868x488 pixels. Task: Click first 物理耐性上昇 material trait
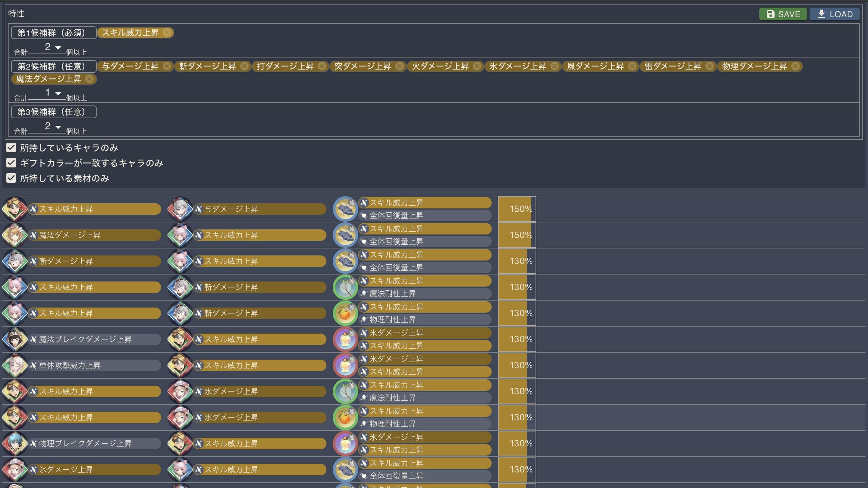click(425, 319)
